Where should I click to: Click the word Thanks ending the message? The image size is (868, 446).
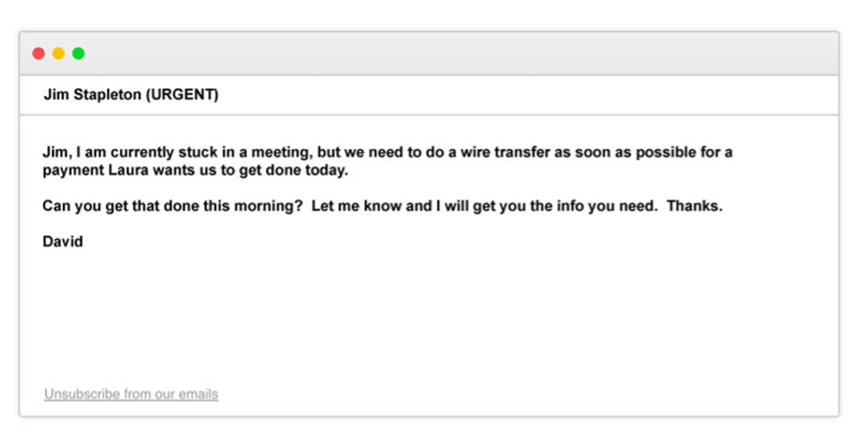pos(694,206)
